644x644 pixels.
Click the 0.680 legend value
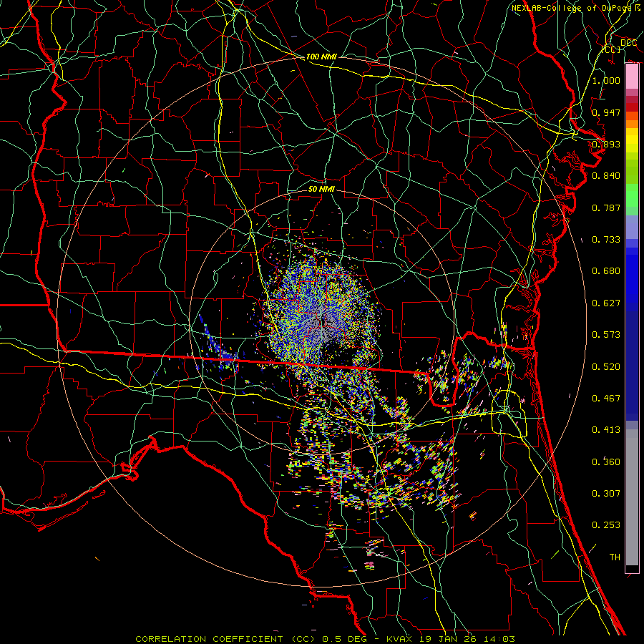click(x=606, y=271)
